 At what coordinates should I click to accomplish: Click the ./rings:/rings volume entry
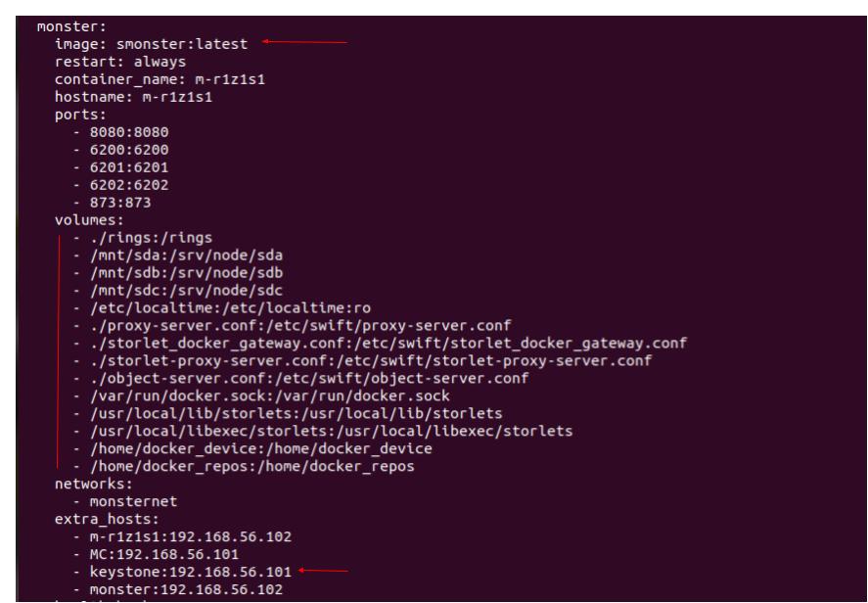click(137, 237)
